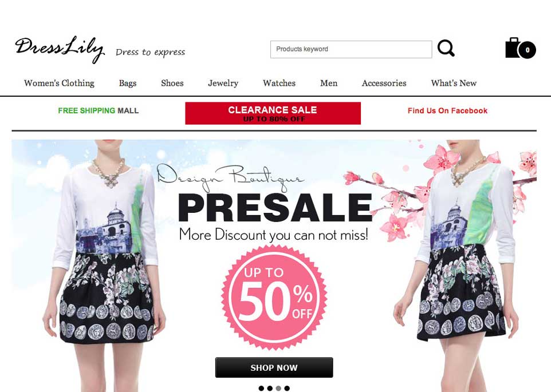Open the Men category
The image size is (551, 392).
329,83
